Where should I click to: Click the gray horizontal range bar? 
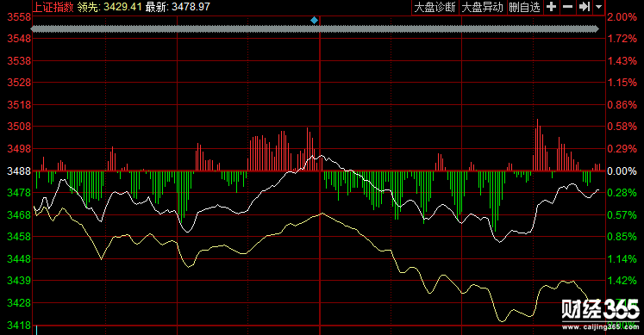315,28
